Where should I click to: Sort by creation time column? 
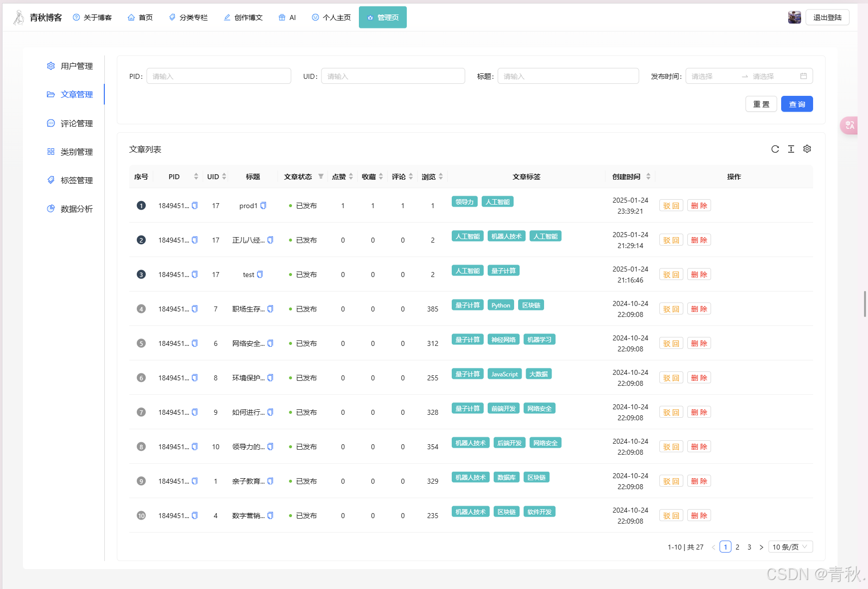(x=648, y=177)
